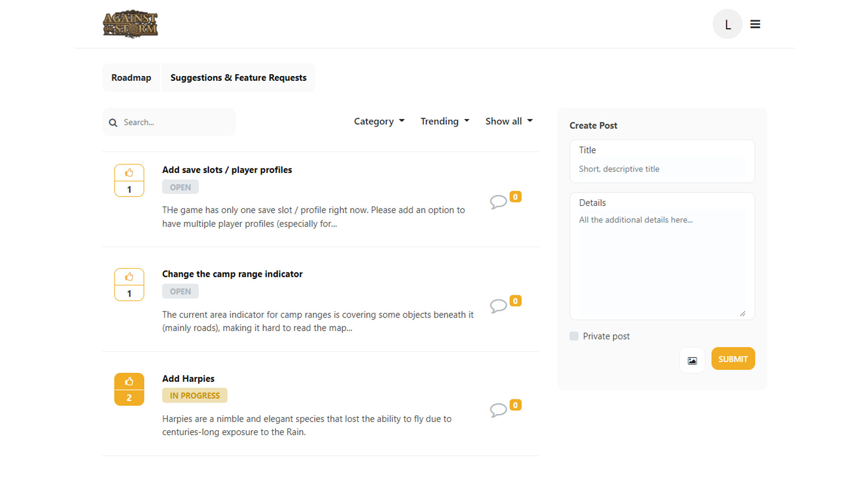Upvote 'Add save slots / player profiles'
Viewport: 868px width, 488px height.
tap(129, 173)
